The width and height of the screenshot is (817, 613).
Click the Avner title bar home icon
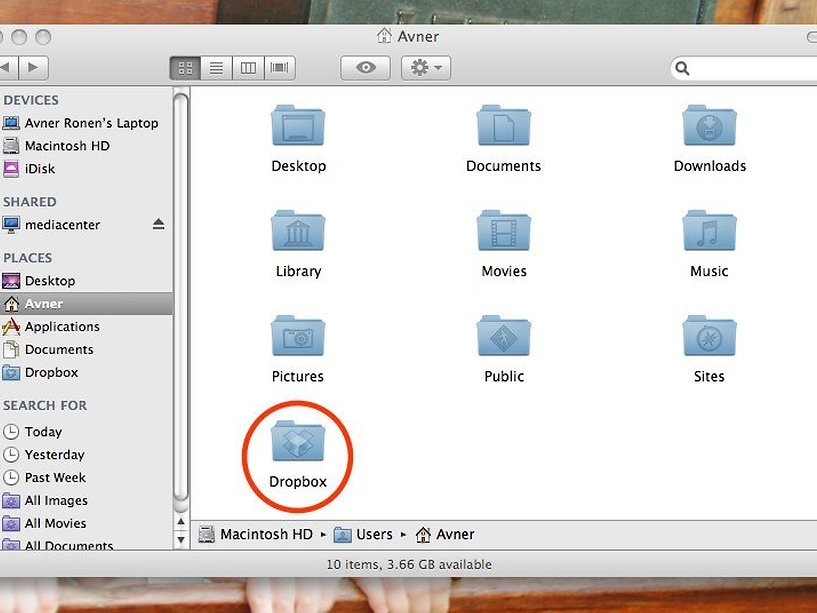384,36
